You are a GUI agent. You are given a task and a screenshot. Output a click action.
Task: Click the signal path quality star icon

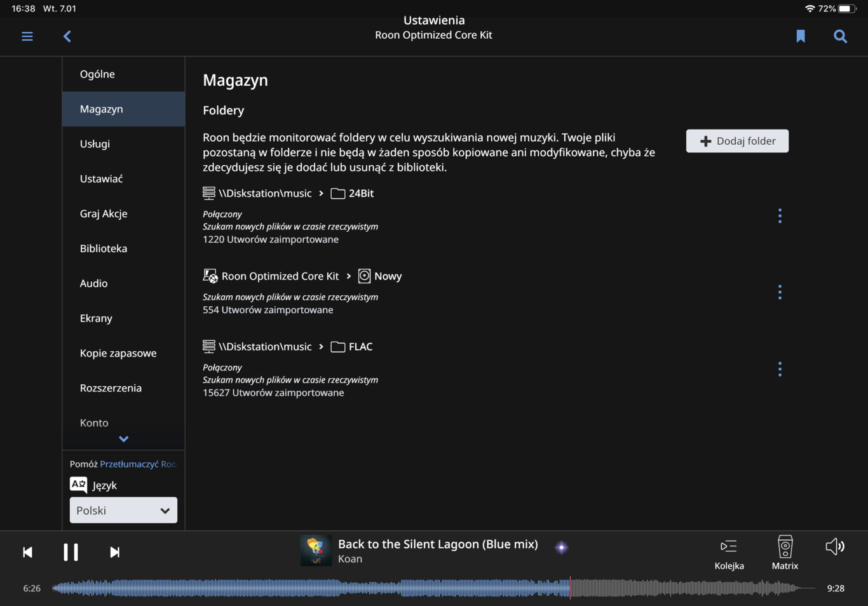[x=561, y=548]
